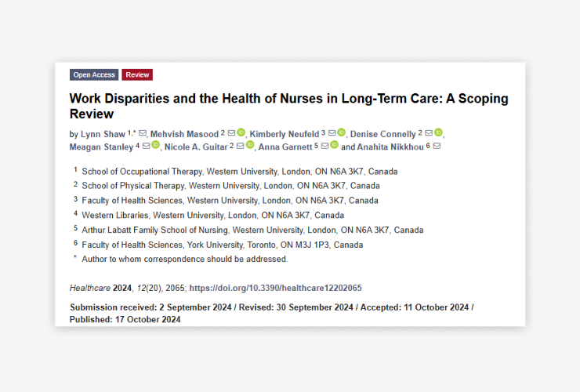Click the email envelope beside Meagan Stanley
The height and width of the screenshot is (392, 580).
pos(147,145)
